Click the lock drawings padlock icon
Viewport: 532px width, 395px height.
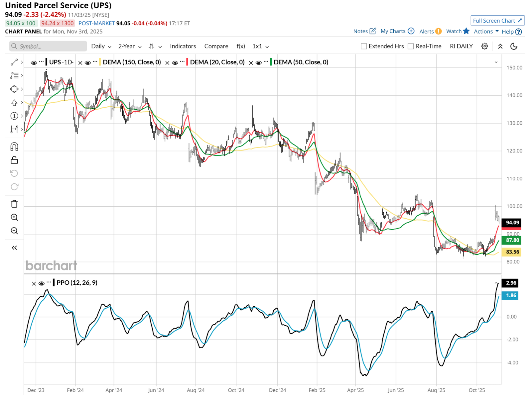pyautogui.click(x=14, y=160)
